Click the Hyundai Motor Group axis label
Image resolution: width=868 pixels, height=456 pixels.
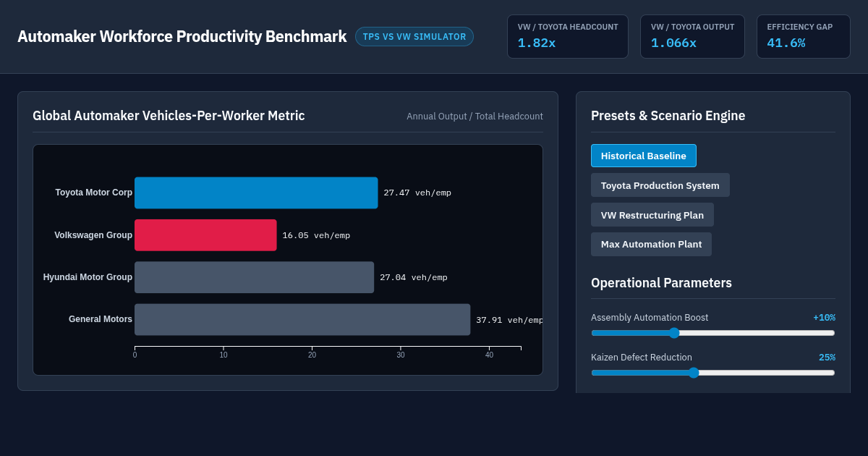88,277
